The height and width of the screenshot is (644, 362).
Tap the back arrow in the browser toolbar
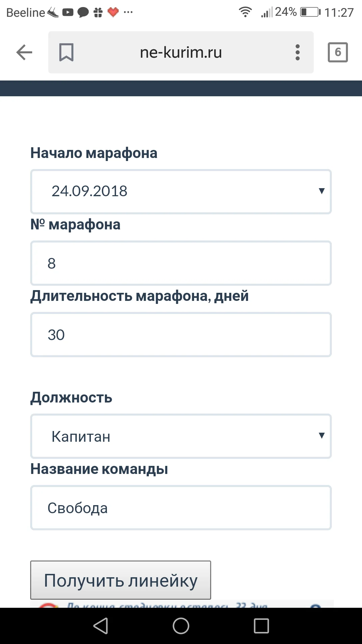23,52
